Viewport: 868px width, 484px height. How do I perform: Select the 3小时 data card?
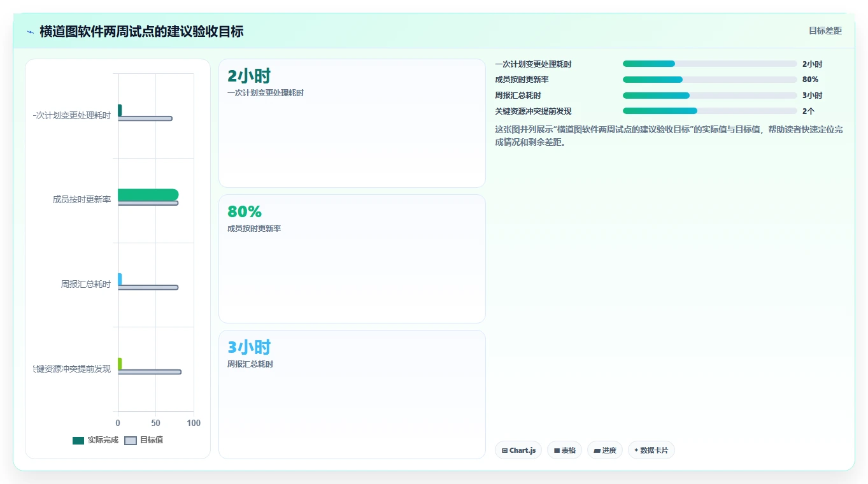pos(352,394)
